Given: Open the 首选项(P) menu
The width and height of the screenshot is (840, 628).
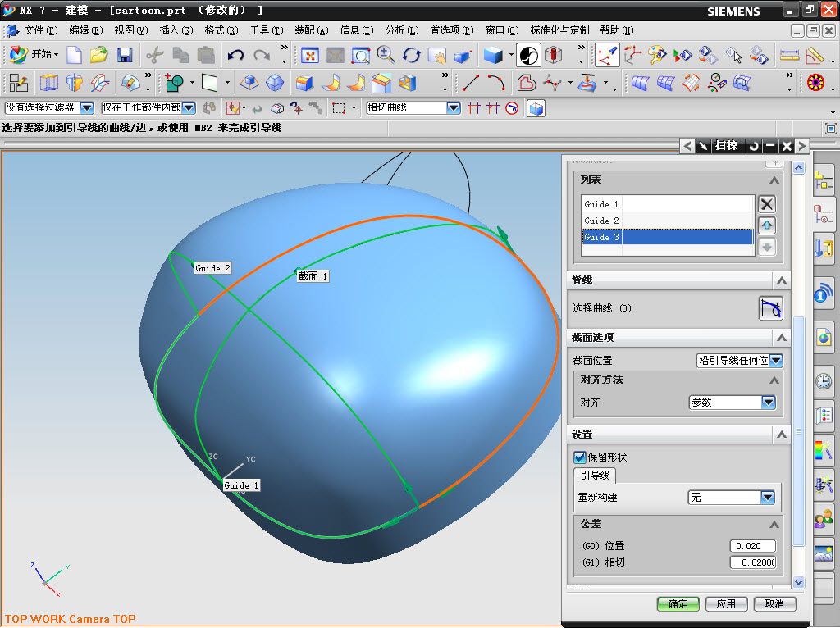Looking at the screenshot, I should (x=452, y=30).
